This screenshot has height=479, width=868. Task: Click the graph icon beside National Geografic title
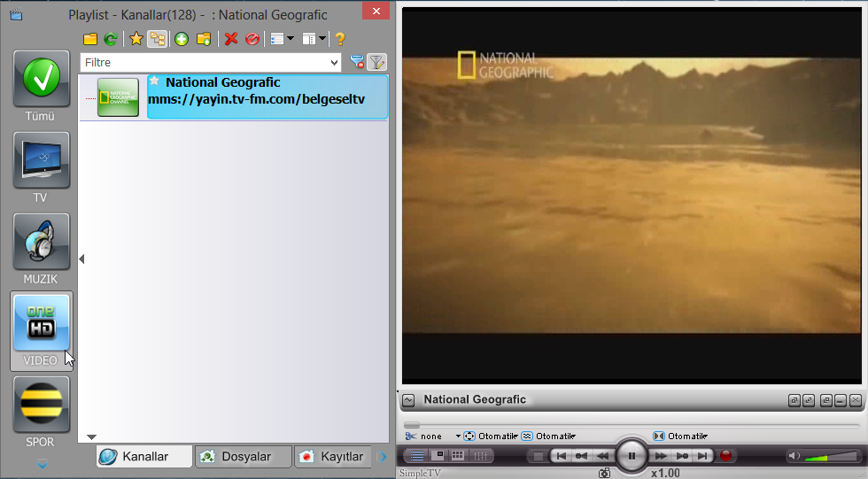pos(408,400)
